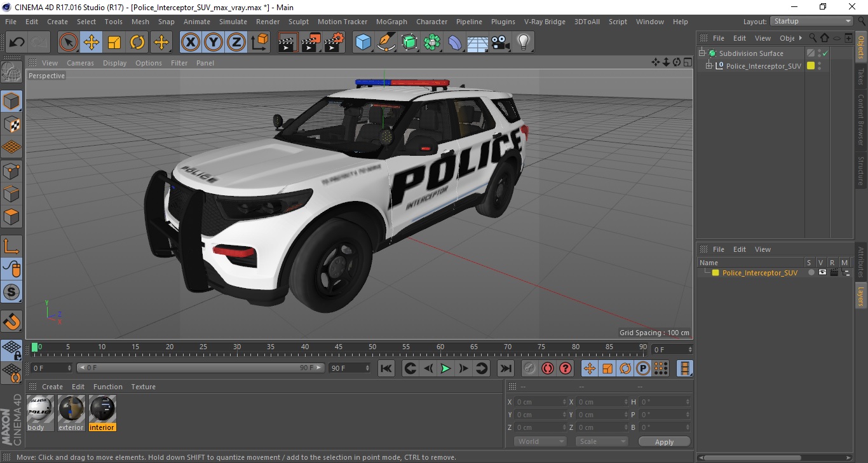Select the interior material thumbnail
Image resolution: width=868 pixels, height=463 pixels.
tap(102, 410)
